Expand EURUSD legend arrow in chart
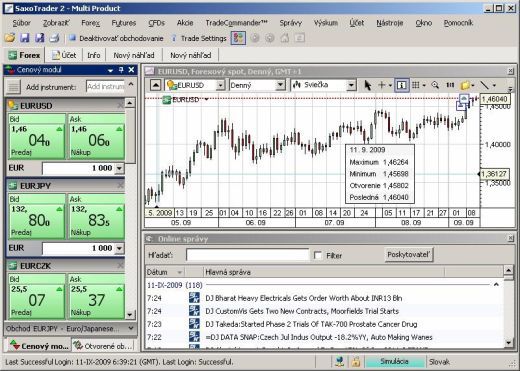Image resolution: width=520 pixels, height=371 pixels. pyautogui.click(x=207, y=99)
